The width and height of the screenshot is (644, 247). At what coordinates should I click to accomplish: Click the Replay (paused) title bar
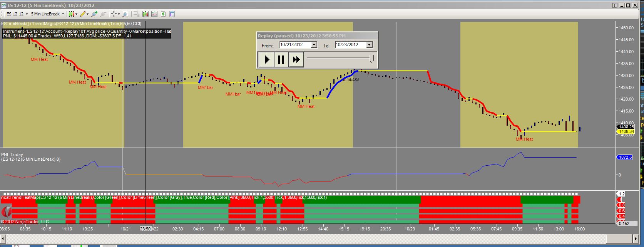(x=317, y=36)
